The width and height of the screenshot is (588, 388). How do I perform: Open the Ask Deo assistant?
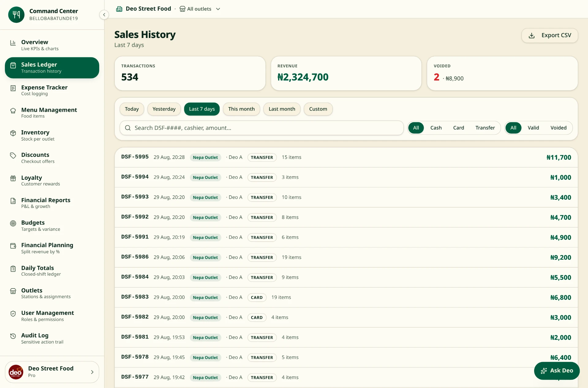coord(557,371)
